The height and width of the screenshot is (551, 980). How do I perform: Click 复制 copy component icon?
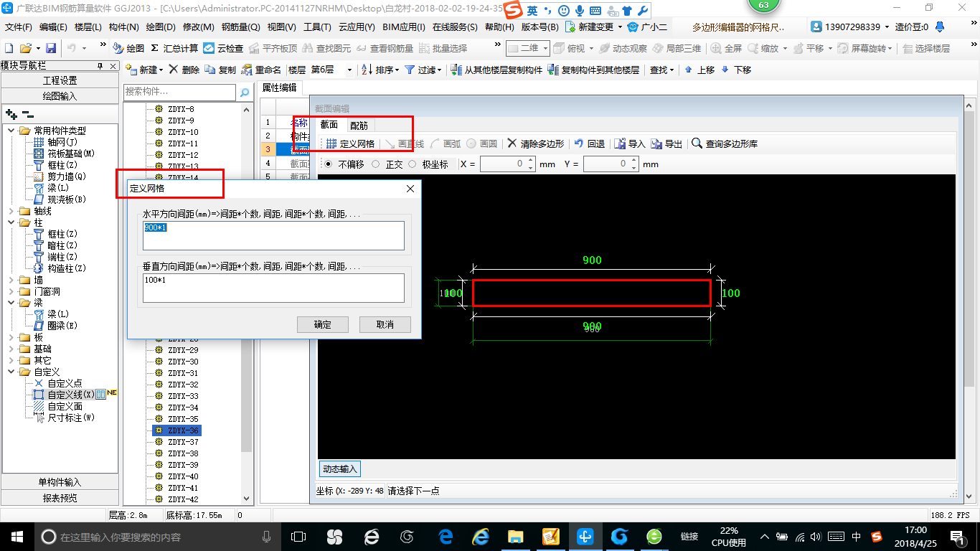coord(220,70)
